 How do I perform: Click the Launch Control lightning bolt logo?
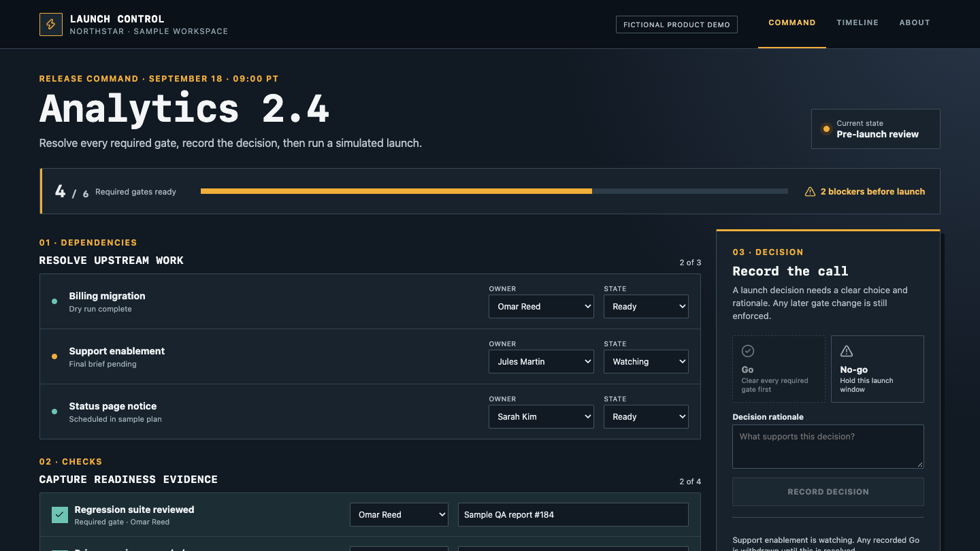[x=51, y=24]
